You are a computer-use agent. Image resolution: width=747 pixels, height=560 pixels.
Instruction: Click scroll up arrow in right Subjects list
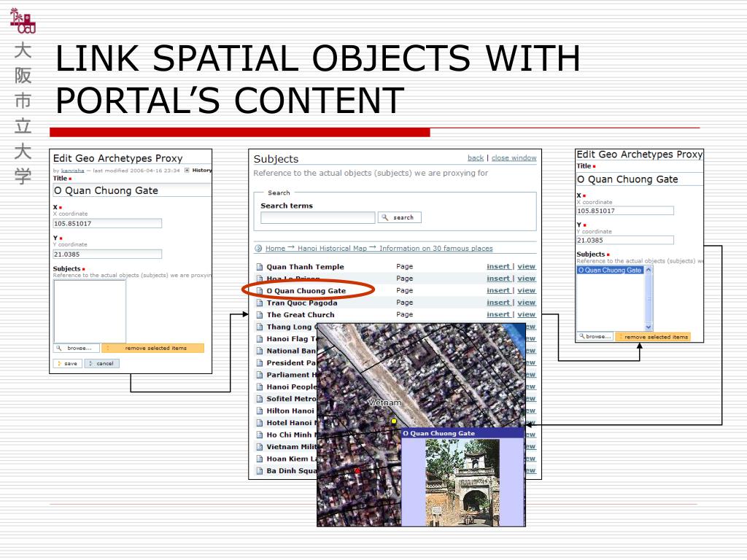[x=649, y=270]
